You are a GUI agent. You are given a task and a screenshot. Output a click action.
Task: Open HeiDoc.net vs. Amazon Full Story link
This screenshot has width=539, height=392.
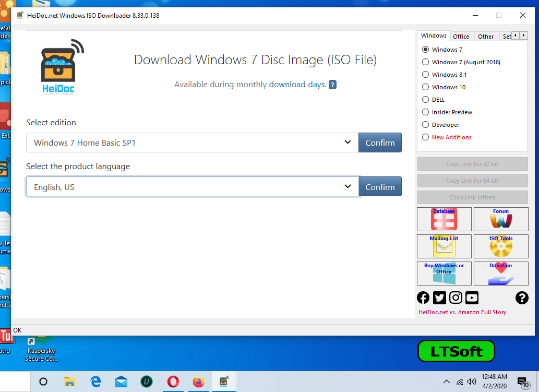[462, 312]
